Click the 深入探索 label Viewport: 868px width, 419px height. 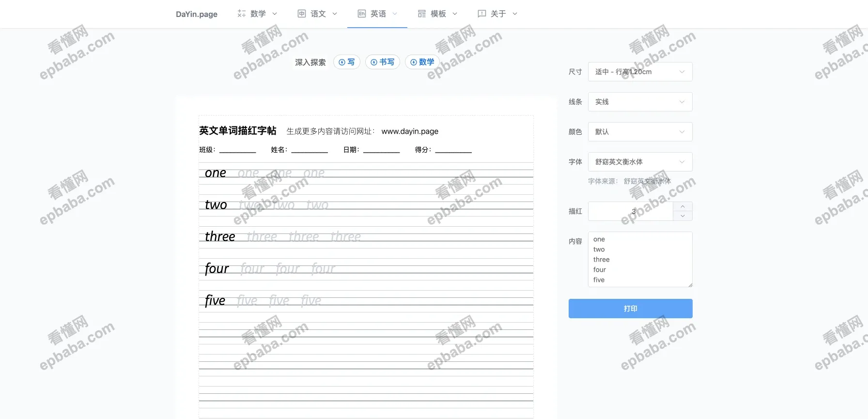pos(310,62)
